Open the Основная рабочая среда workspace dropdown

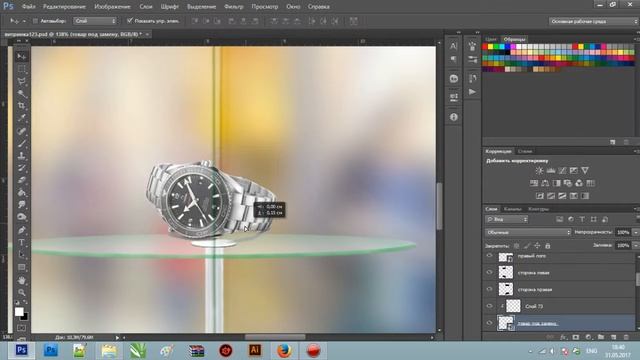[594, 21]
